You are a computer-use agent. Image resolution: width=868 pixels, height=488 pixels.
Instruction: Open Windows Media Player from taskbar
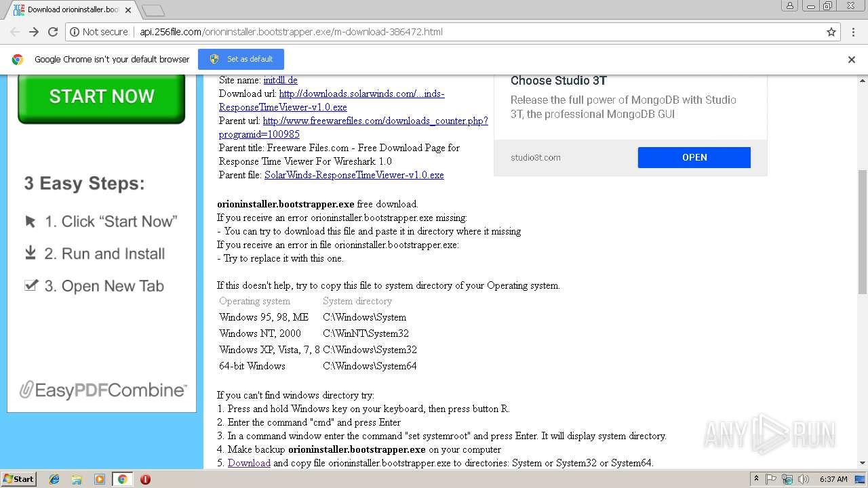[x=100, y=479]
